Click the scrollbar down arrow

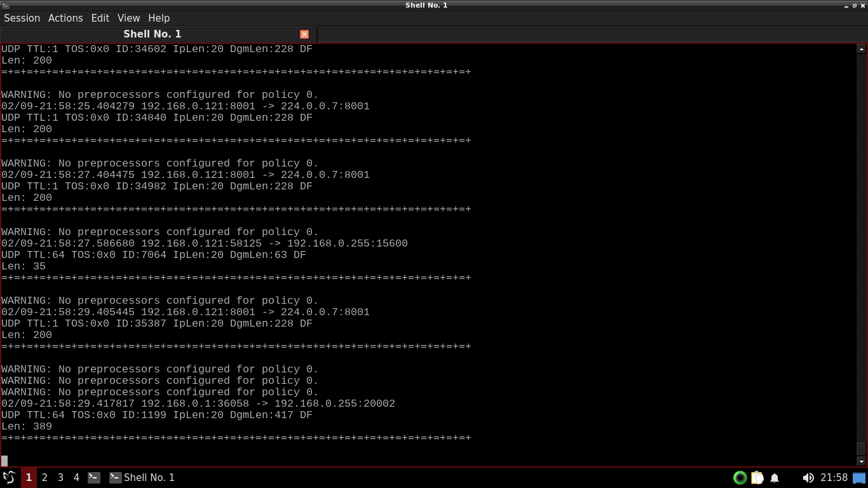[862, 461]
